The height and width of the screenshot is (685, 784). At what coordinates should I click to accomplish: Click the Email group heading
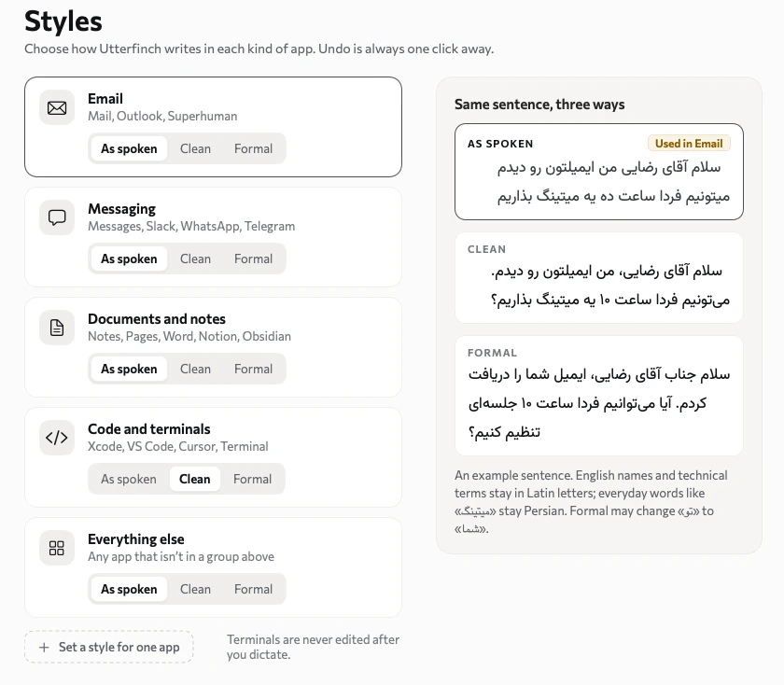pos(105,99)
